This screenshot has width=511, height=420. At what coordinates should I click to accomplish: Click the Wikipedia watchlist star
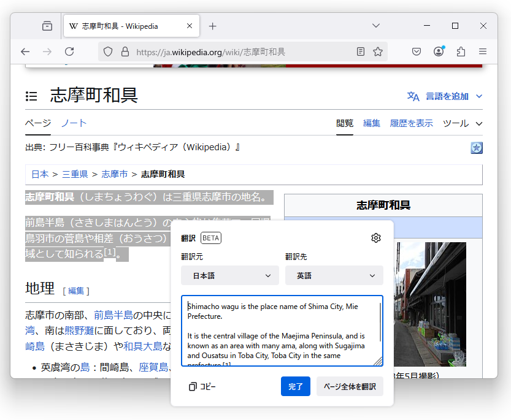pyautogui.click(x=476, y=147)
